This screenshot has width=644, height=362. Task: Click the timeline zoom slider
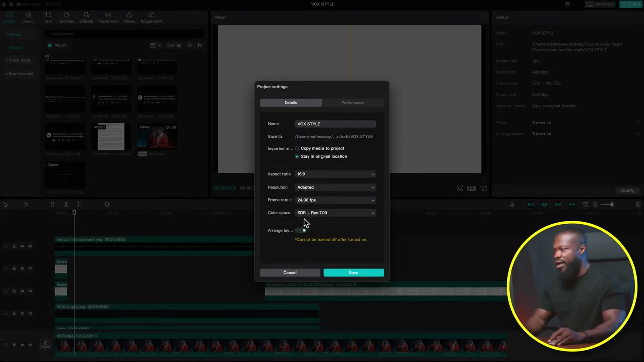click(607, 204)
